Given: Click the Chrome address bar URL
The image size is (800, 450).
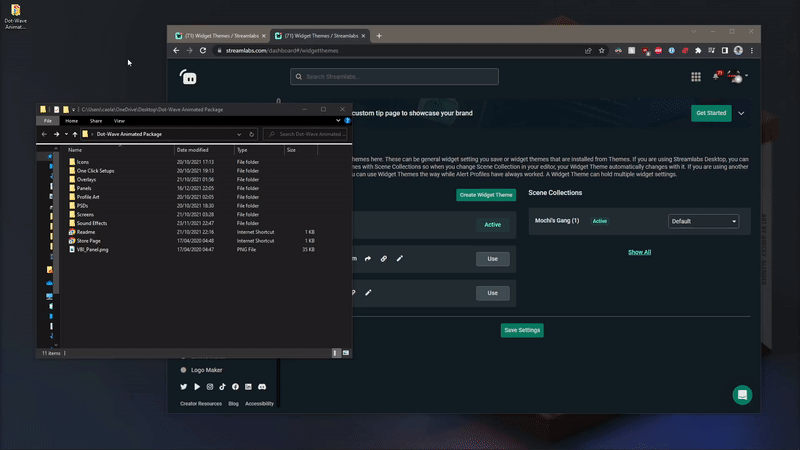Looking at the screenshot, I should tap(282, 51).
